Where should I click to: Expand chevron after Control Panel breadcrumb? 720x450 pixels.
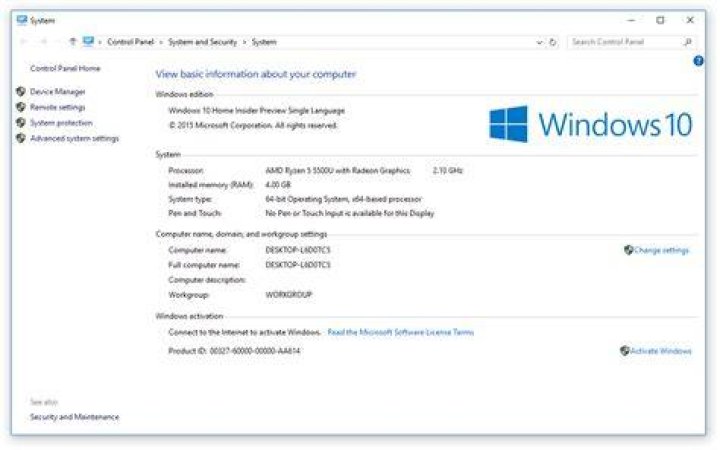point(161,42)
